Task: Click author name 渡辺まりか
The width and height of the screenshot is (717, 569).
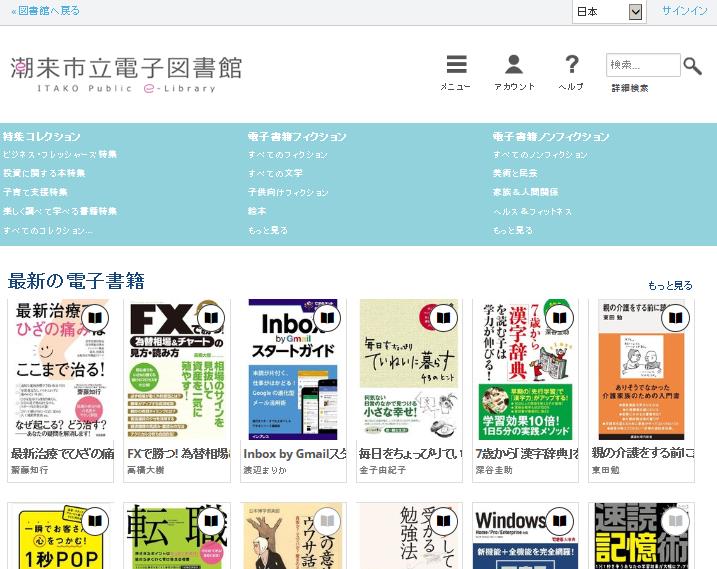Action: click(265, 470)
